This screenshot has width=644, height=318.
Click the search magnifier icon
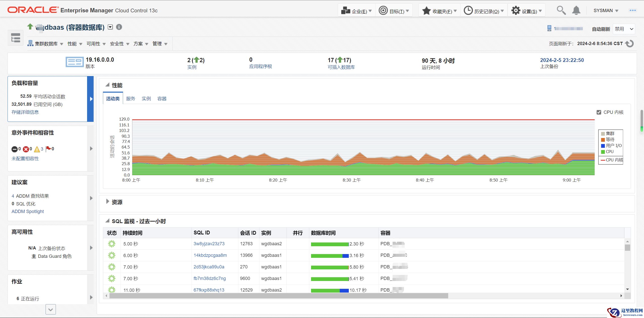pos(561,10)
